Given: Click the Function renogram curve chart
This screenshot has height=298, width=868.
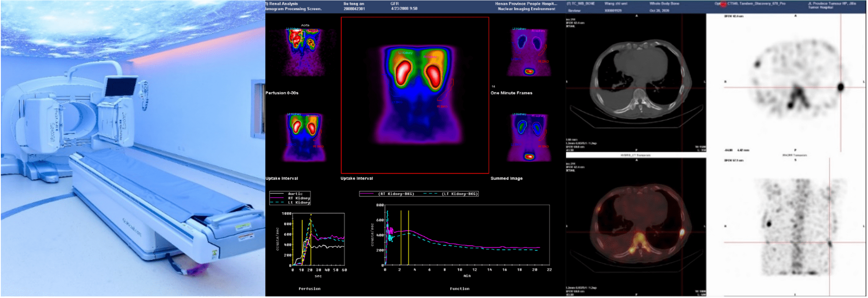Looking at the screenshot, I should 467,235.
